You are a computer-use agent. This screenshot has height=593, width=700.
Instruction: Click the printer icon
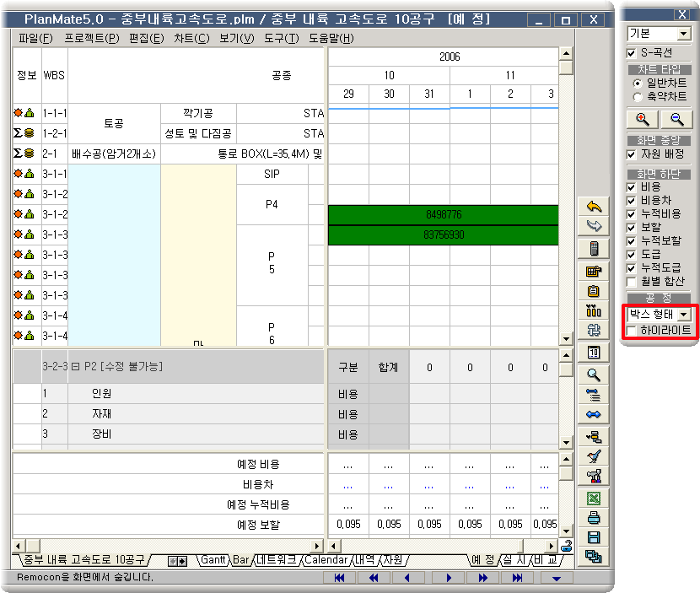pyautogui.click(x=595, y=518)
